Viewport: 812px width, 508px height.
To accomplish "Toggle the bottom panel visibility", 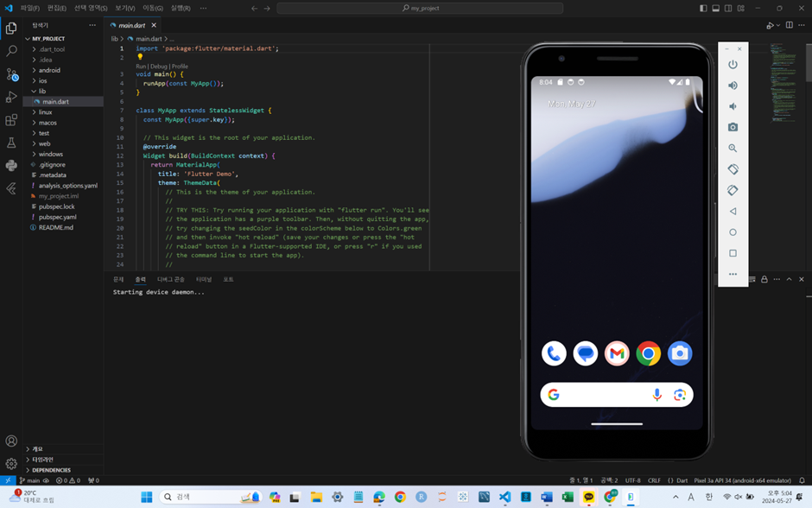I will point(716,8).
